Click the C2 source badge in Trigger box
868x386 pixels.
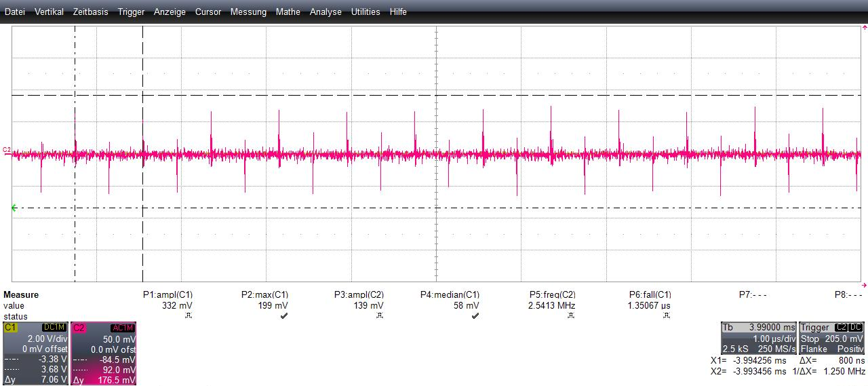(x=840, y=328)
